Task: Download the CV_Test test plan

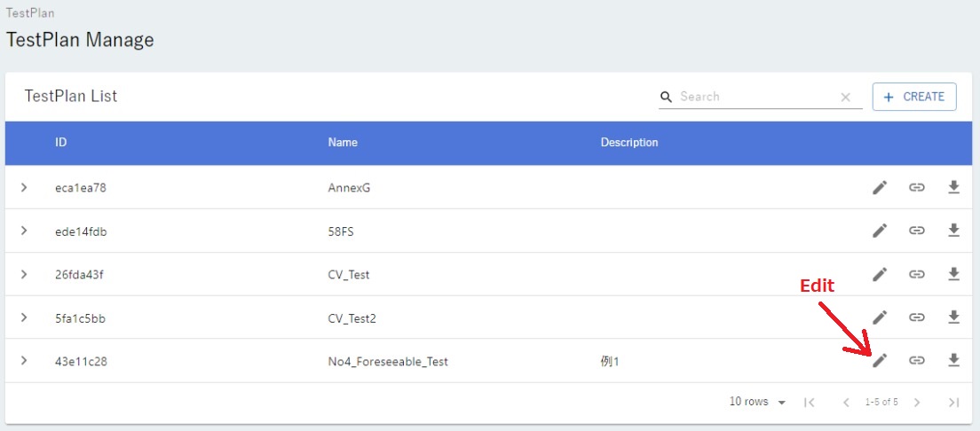Action: (954, 274)
